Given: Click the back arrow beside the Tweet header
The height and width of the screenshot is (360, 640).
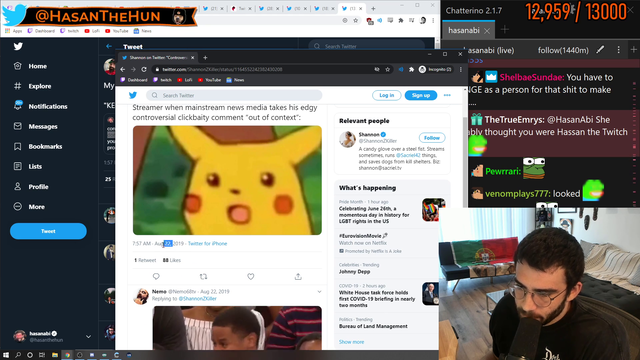Looking at the screenshot, I should pos(109,47).
